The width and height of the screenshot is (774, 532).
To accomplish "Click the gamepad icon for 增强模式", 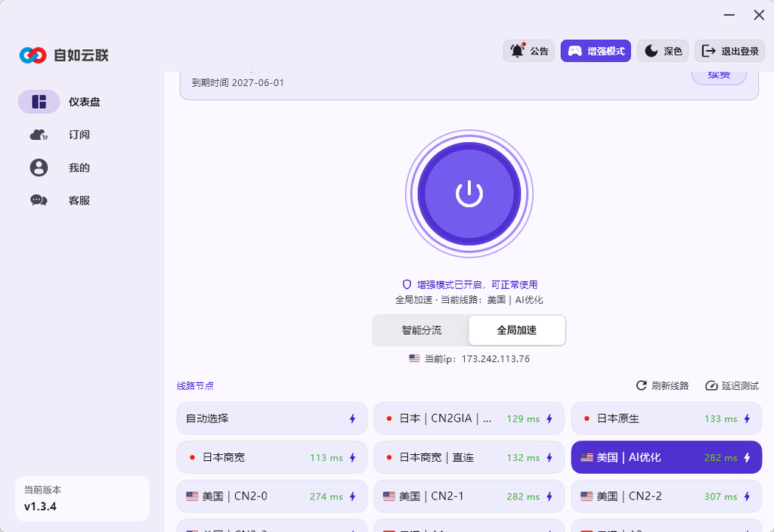I will click(x=574, y=51).
